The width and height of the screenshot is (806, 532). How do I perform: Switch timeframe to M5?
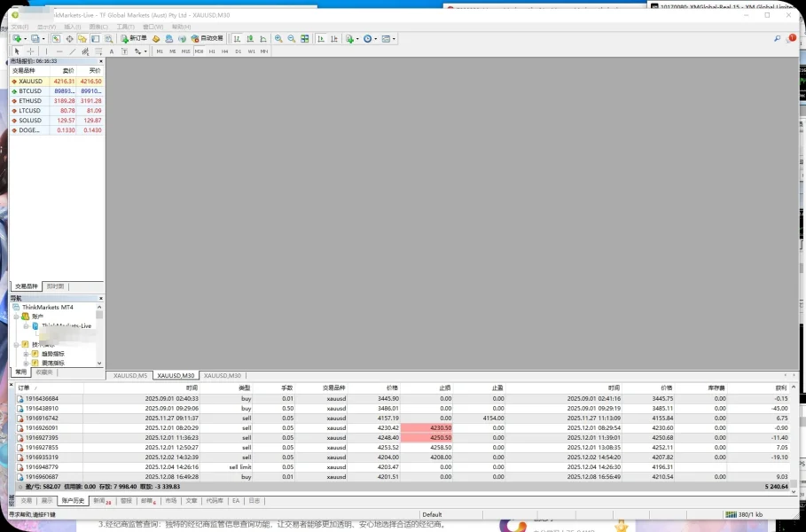click(173, 51)
